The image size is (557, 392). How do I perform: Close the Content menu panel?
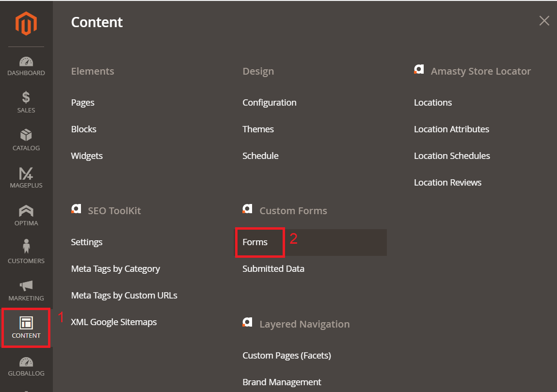tap(544, 21)
